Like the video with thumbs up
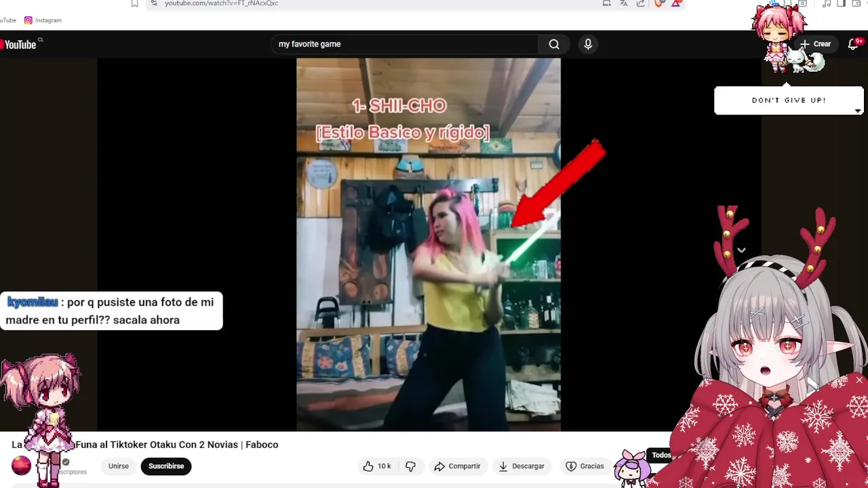The height and width of the screenshot is (488, 868). coord(376,466)
